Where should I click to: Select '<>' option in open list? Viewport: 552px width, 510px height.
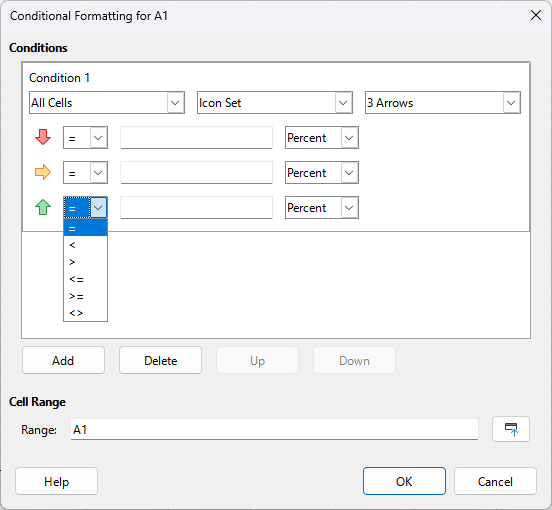coord(85,313)
